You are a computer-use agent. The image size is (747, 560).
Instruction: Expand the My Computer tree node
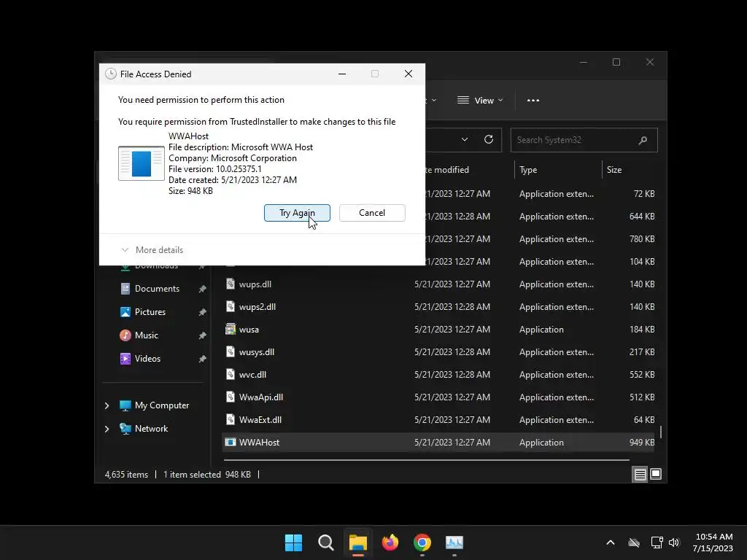tap(107, 405)
